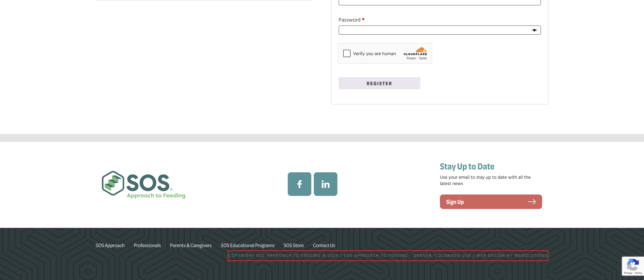Viewport: 644px width, 280px height.
Task: Click Cloudflare Privacy link
Action: (x=411, y=58)
